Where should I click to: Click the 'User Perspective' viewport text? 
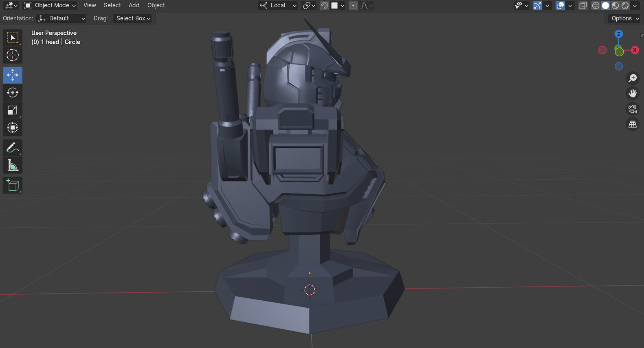pyautogui.click(x=54, y=33)
